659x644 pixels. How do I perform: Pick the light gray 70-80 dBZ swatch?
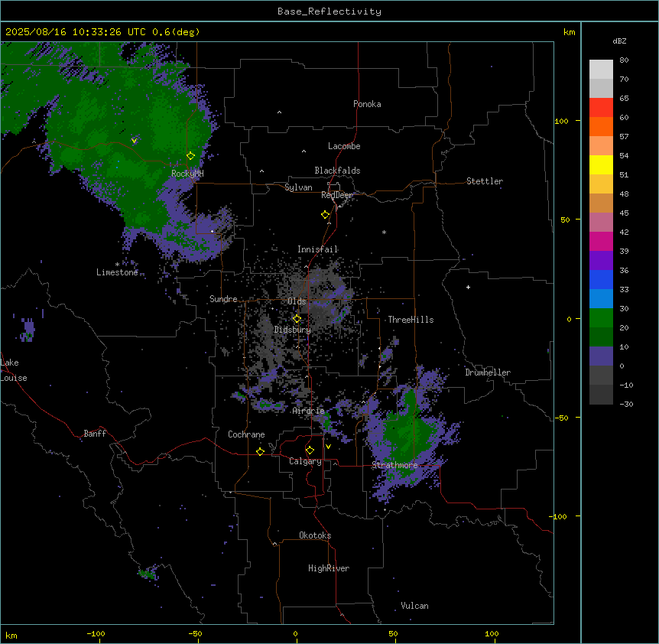point(601,69)
